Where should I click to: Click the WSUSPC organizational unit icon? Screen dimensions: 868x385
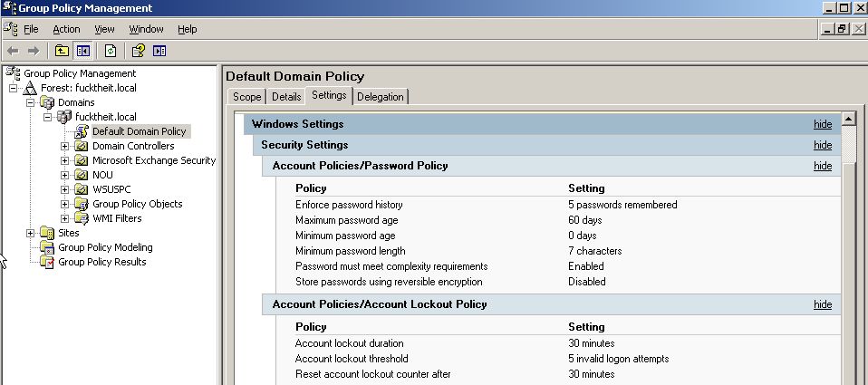(82, 189)
